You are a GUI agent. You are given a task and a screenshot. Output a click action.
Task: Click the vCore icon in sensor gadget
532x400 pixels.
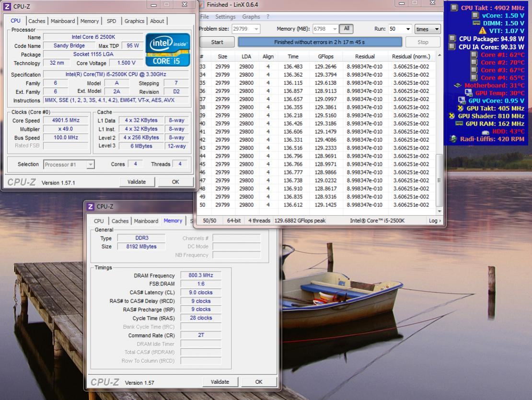[x=475, y=15]
